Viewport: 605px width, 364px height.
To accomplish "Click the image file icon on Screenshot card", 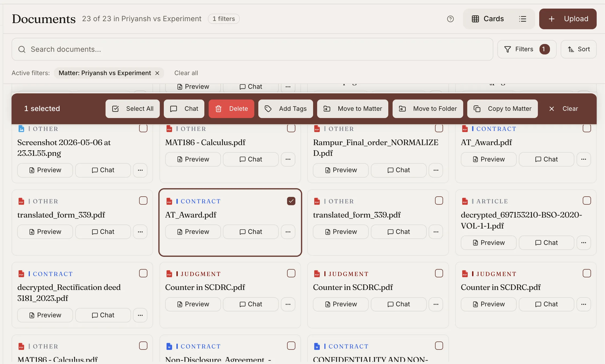I will coord(21,129).
